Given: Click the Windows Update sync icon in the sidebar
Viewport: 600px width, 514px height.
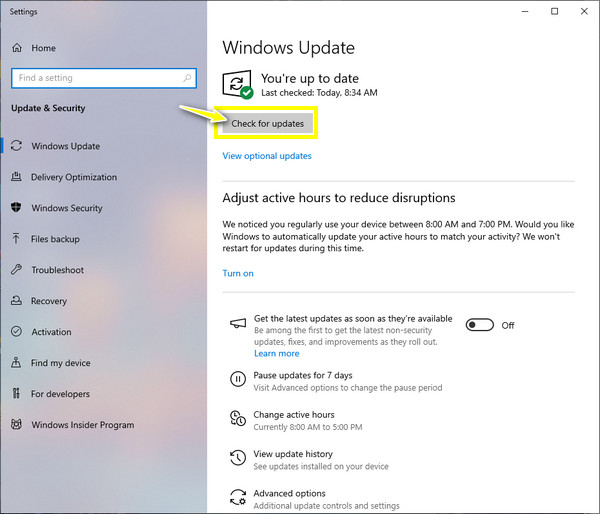Looking at the screenshot, I should pos(16,146).
